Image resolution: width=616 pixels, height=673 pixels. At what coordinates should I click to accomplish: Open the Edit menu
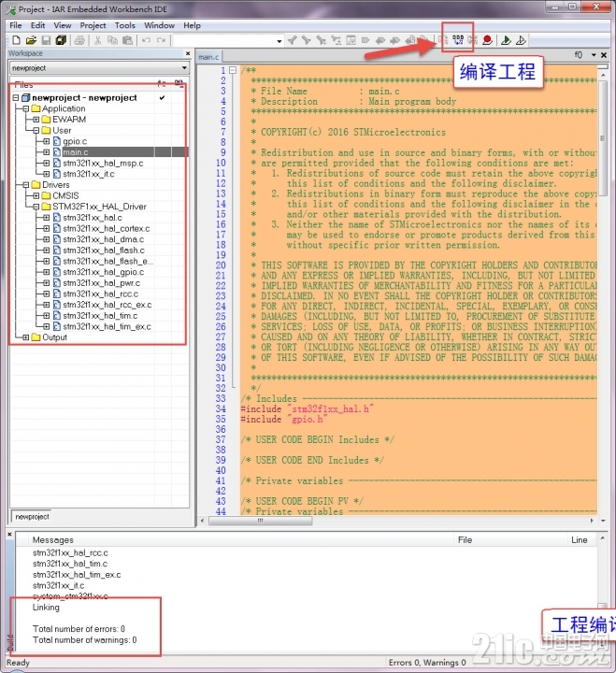37,25
